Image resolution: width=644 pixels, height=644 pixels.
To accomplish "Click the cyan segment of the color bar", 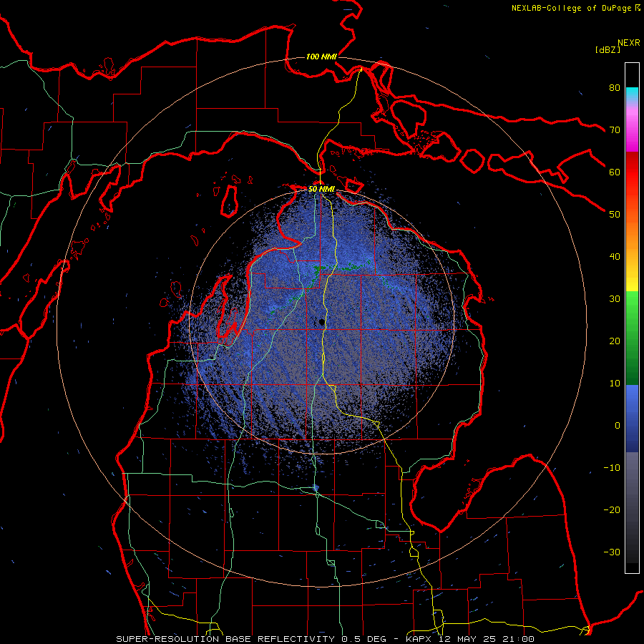I will click(x=632, y=94).
